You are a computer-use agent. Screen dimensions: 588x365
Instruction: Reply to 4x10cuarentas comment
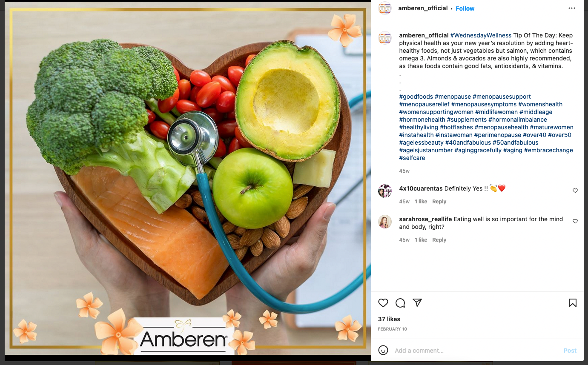pos(439,202)
